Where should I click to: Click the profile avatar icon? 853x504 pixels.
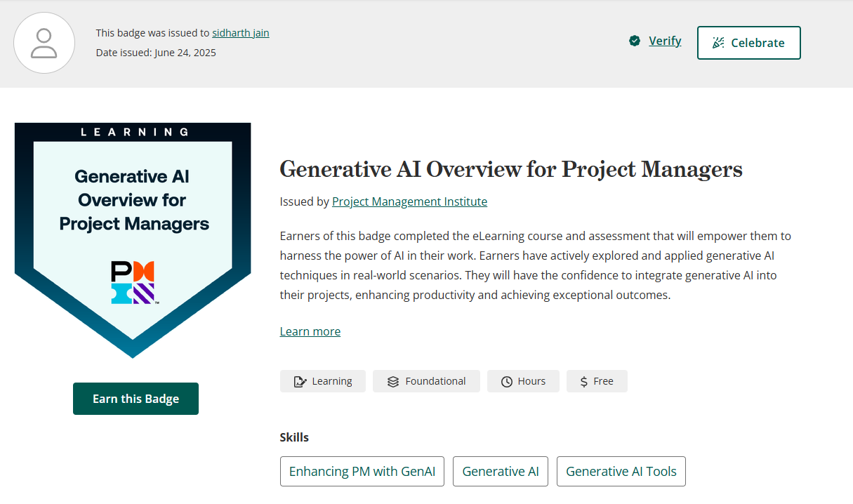44,43
